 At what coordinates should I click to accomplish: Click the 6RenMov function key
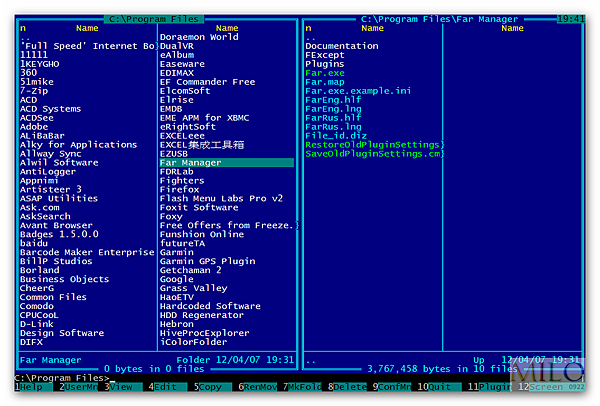point(258,387)
